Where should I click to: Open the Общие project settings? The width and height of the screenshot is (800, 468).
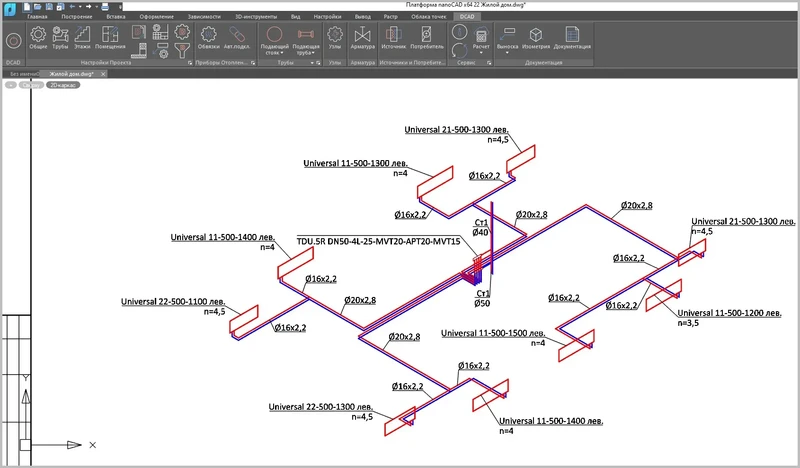(39, 38)
